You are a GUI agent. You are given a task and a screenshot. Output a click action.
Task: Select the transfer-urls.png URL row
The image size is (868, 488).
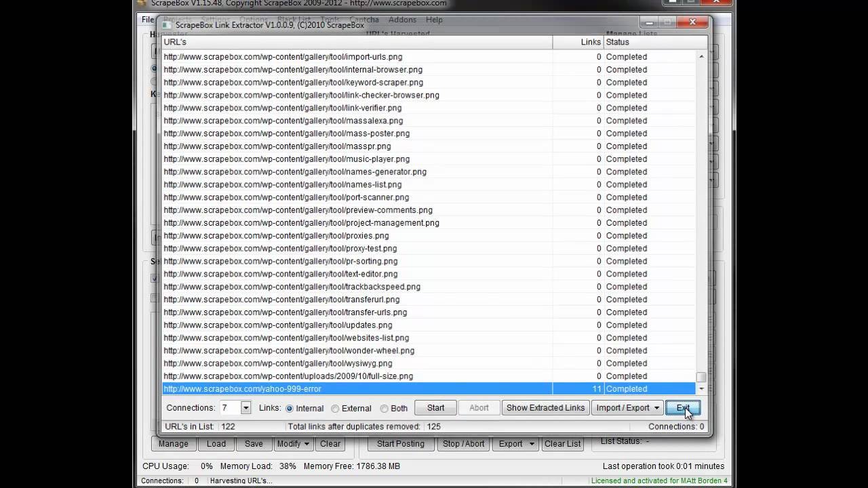click(x=429, y=312)
